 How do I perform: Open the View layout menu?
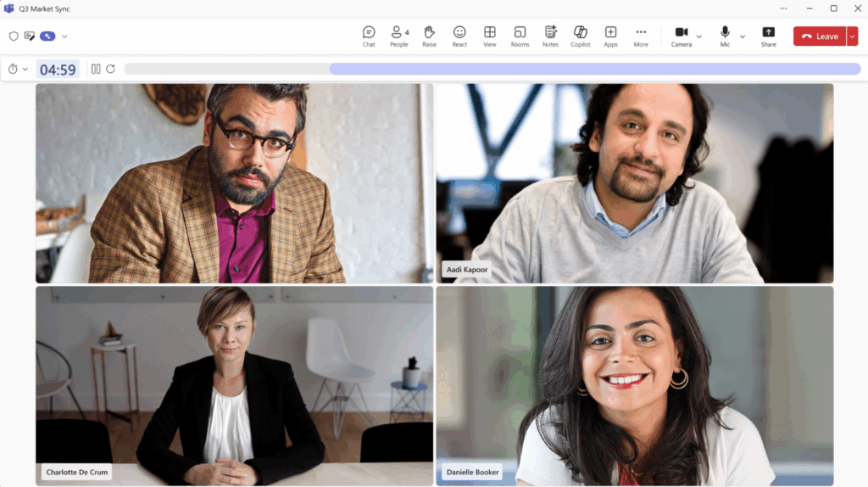coord(489,36)
